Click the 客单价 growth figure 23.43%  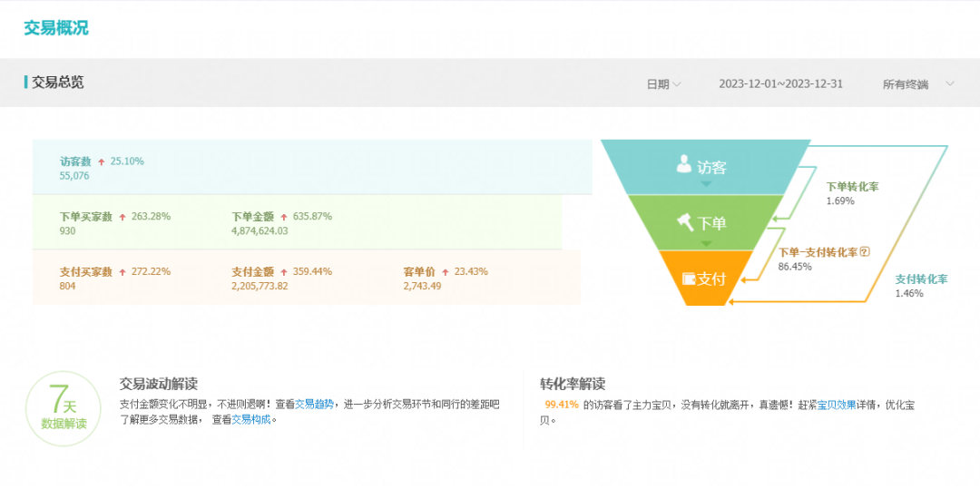tap(471, 271)
